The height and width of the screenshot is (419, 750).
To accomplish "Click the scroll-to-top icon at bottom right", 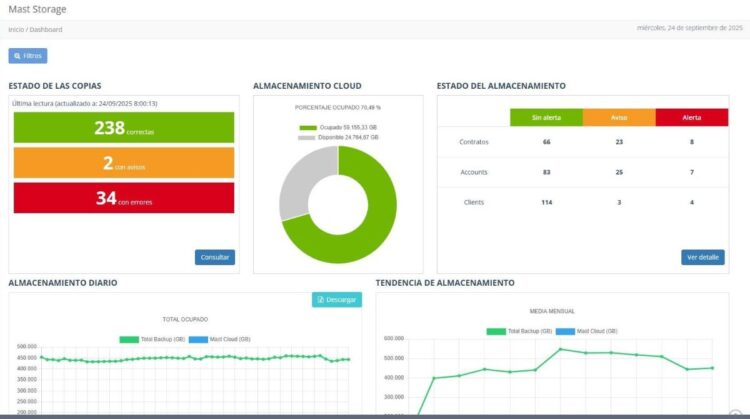I will (735, 414).
